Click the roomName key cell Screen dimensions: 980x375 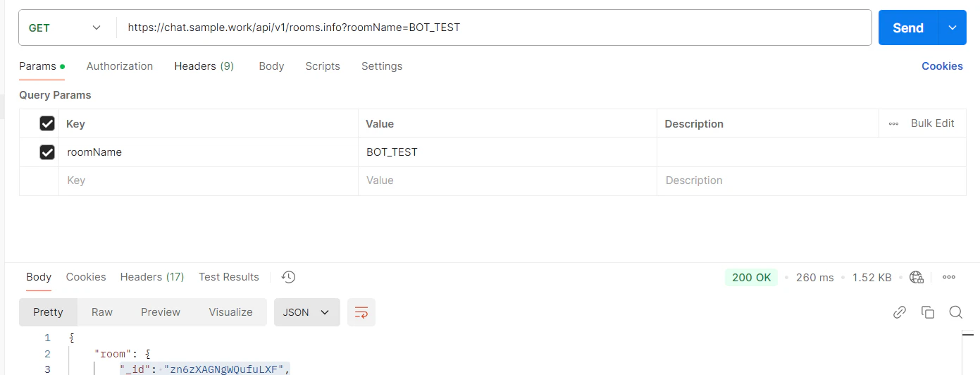click(209, 152)
